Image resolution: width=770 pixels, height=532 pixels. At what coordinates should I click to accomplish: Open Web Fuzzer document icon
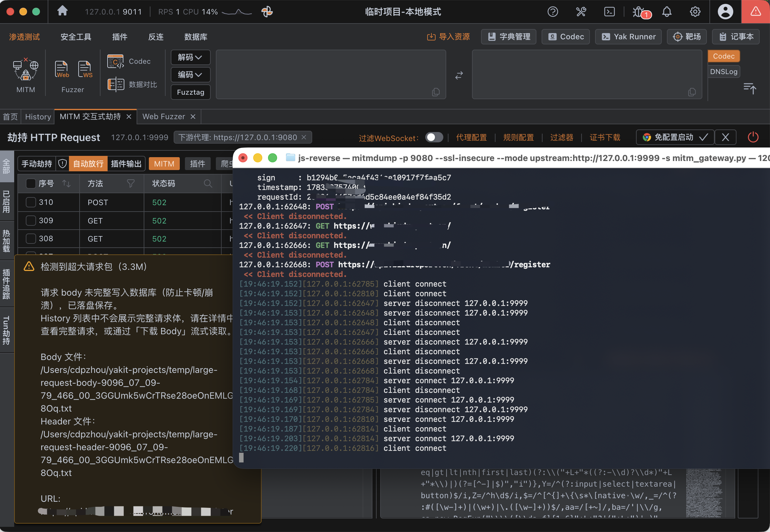click(x=62, y=69)
